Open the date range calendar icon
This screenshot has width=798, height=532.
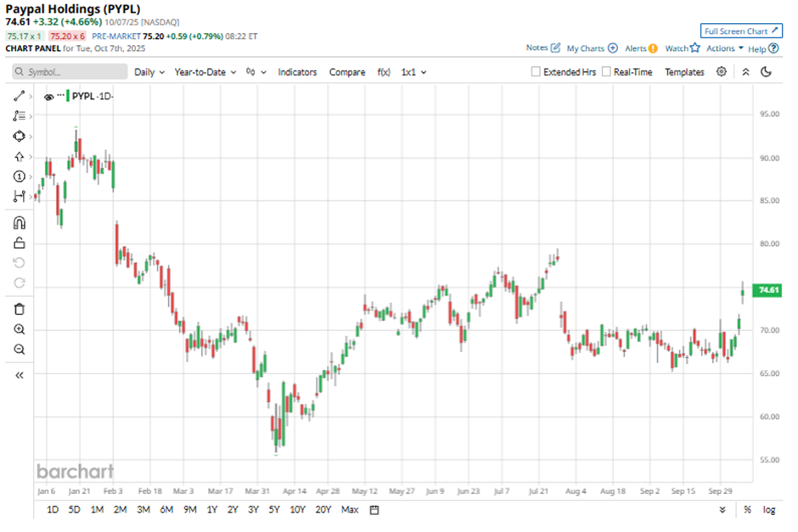(x=374, y=510)
